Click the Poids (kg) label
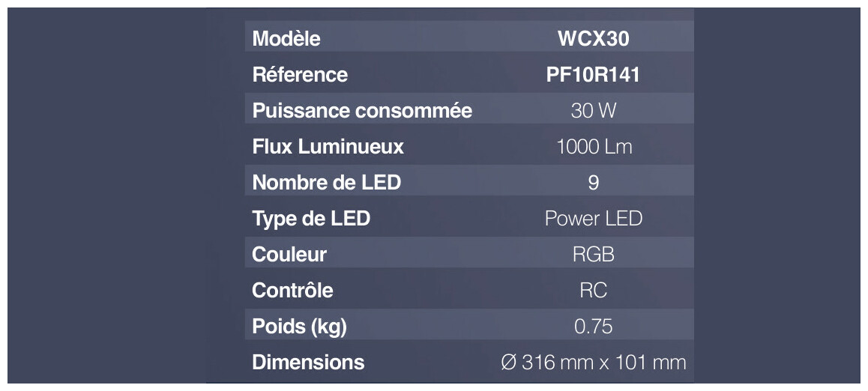 point(299,326)
